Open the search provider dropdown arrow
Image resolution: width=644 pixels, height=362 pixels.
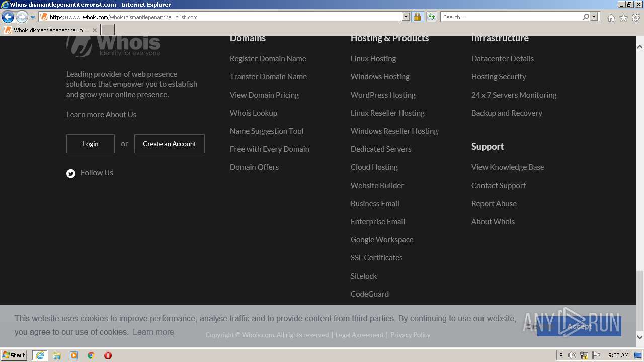point(594,17)
